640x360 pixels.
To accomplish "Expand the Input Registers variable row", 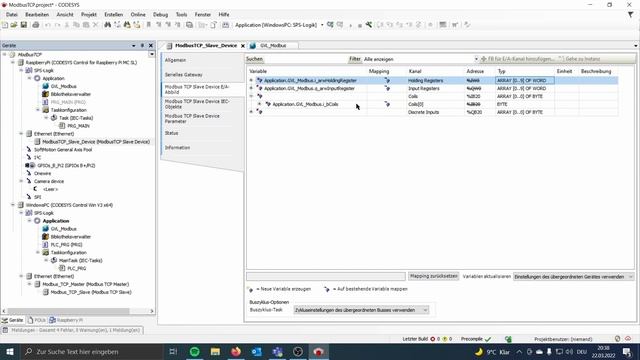I will [x=251, y=88].
